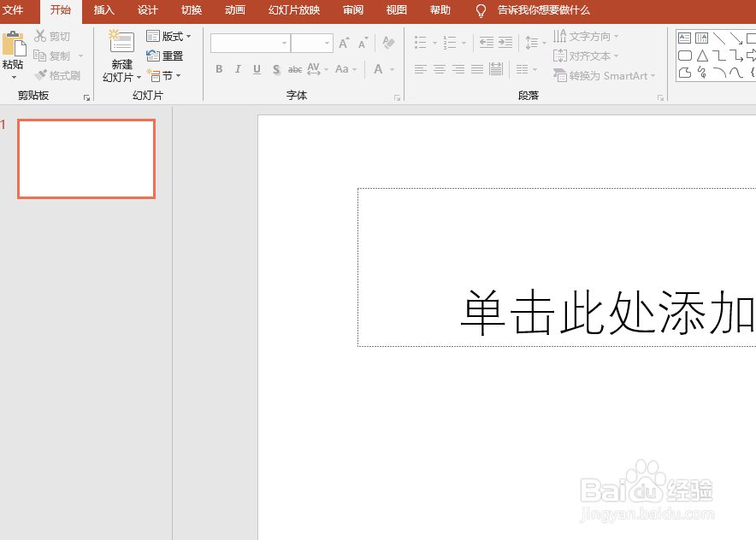Align text right in paragraph group
The image size is (756, 540).
(458, 69)
